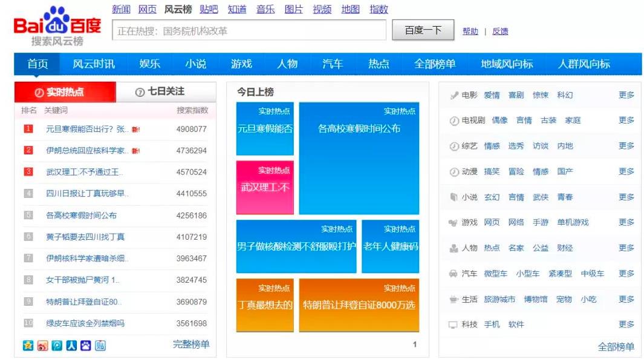Viewport: 644px width, 359px height.
Task: Open the 男子做核酸检测不舒服殴打护 tile
Action: pos(296,246)
